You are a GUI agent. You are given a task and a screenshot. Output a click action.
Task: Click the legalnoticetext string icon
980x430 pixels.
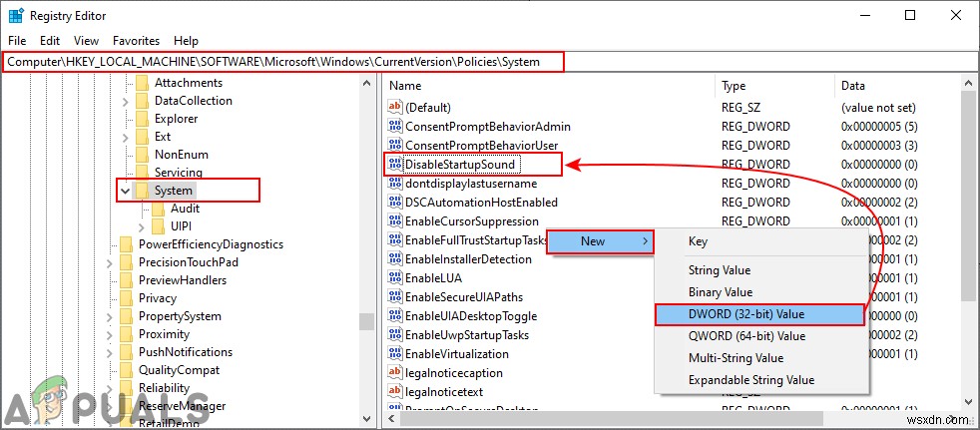395,392
